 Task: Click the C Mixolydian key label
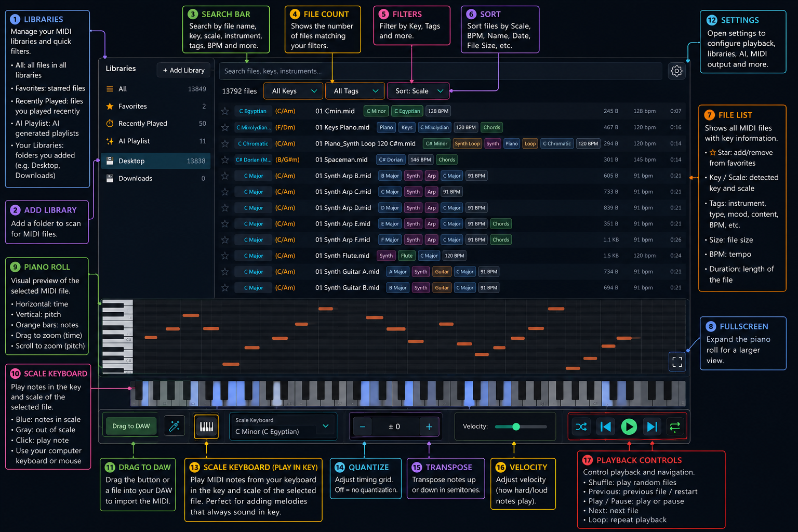pos(254,127)
